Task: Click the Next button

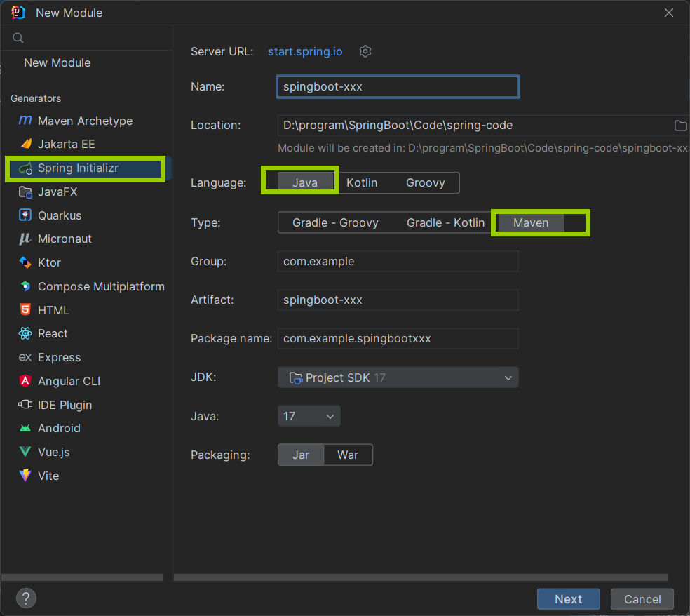Action: coord(568,599)
